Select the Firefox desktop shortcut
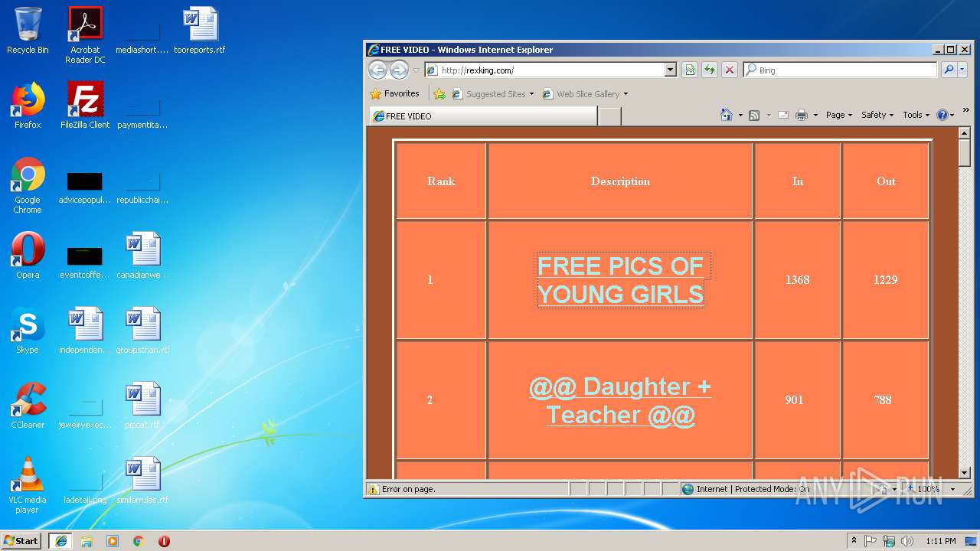The width and height of the screenshot is (980, 551). point(28,106)
